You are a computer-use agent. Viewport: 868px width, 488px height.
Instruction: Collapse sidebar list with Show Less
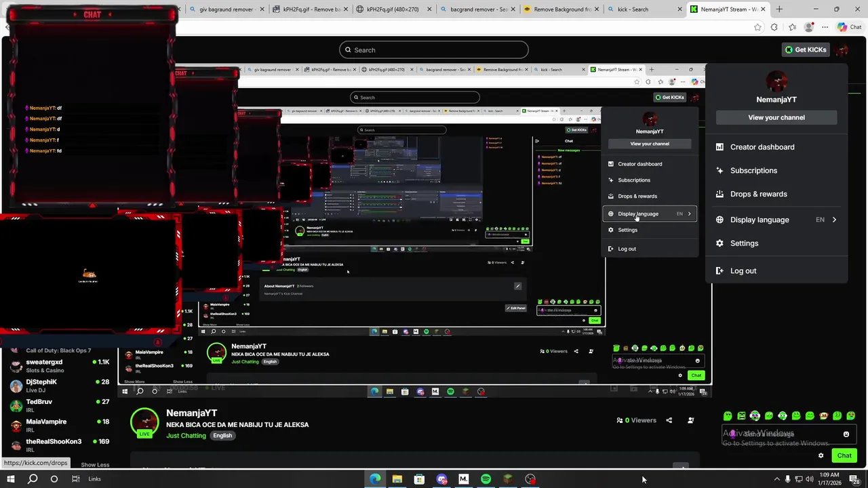coord(95,465)
